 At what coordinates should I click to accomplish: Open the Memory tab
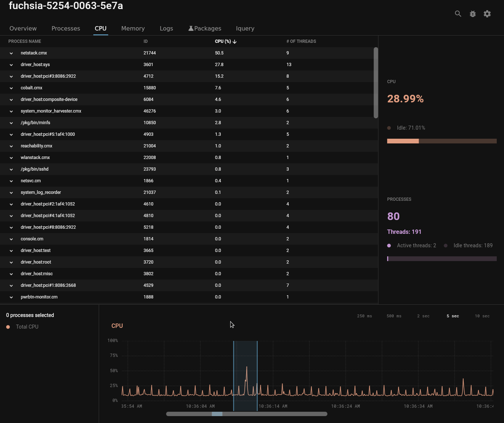[133, 28]
